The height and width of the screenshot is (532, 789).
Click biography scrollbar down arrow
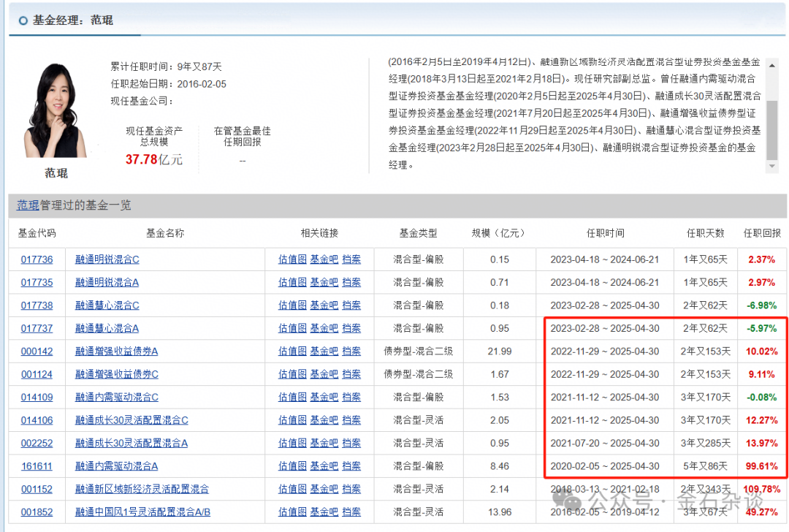tap(772, 166)
